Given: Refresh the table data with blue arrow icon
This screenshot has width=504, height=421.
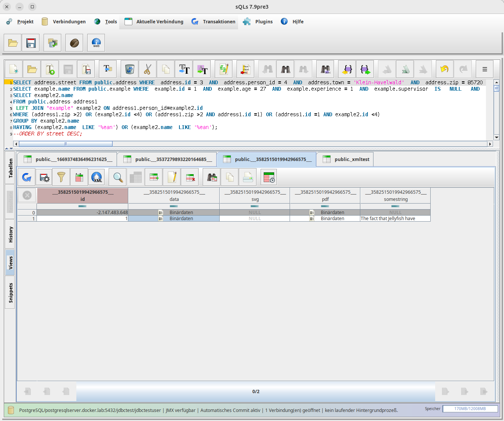Looking at the screenshot, I should tap(27, 177).
